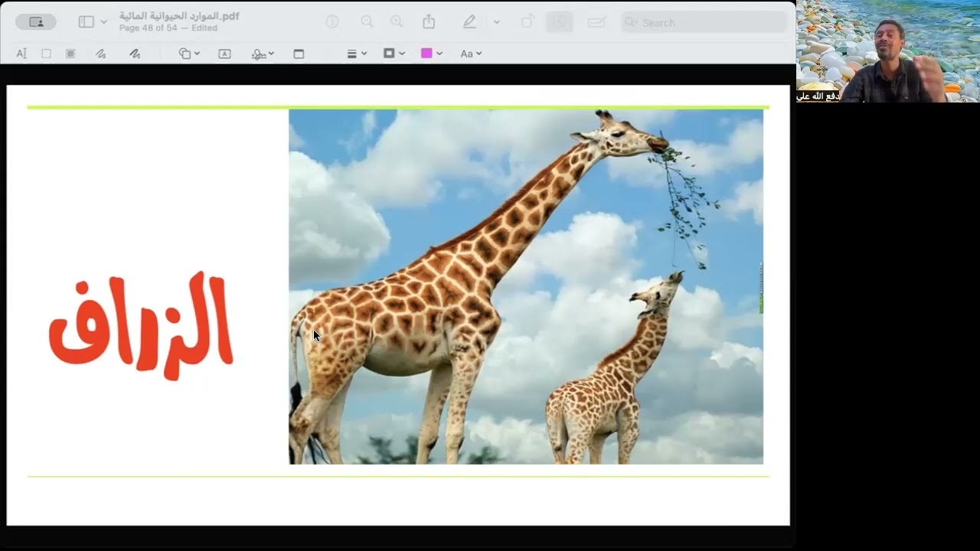Viewport: 980px width, 551px height.
Task: Click the Rotate page icon
Action: point(528,22)
